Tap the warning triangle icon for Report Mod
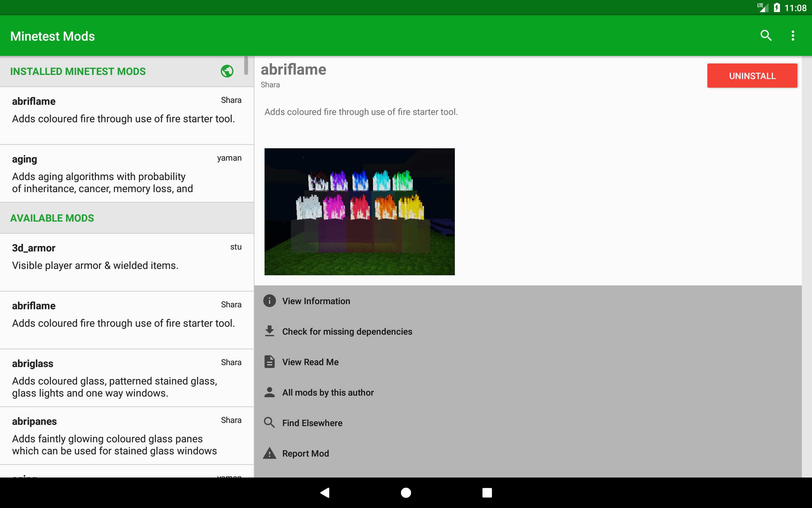Viewport: 812px width, 508px height. pos(269,453)
